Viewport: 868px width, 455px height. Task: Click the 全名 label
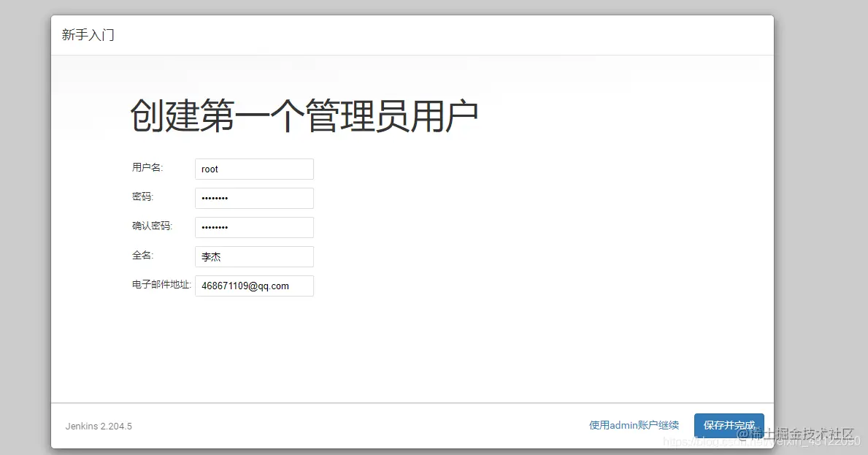[142, 255]
